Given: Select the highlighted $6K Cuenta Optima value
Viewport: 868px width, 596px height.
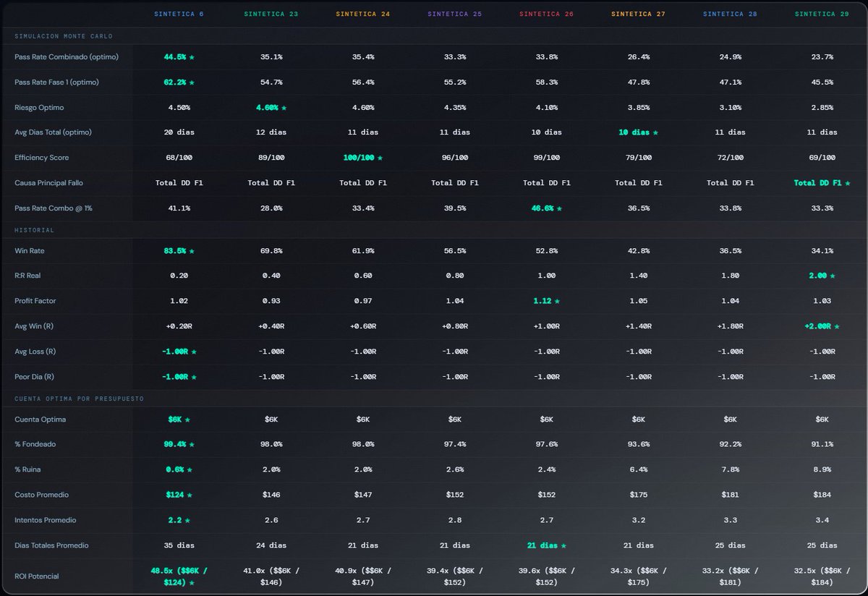Looking at the screenshot, I should tap(175, 420).
